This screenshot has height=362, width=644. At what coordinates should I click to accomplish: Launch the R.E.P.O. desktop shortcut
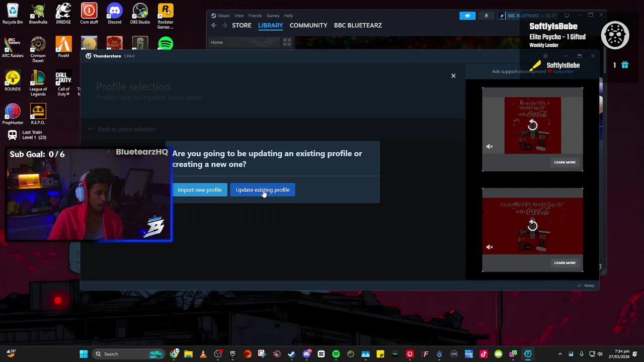(x=38, y=115)
